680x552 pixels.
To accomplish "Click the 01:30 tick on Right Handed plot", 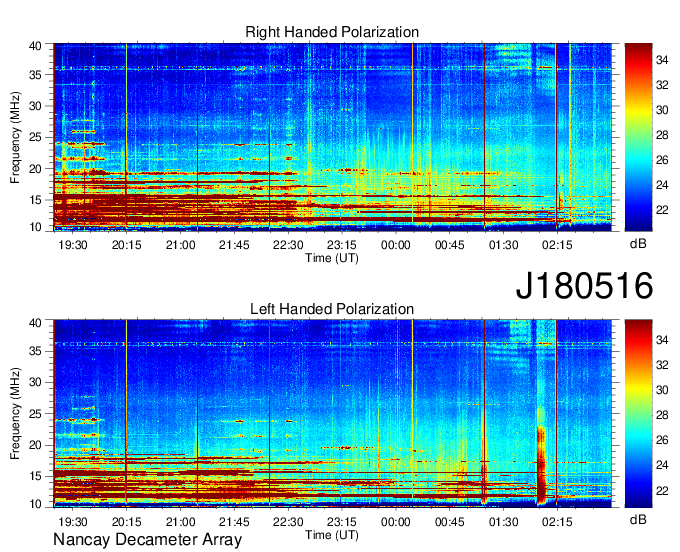I will (503, 245).
